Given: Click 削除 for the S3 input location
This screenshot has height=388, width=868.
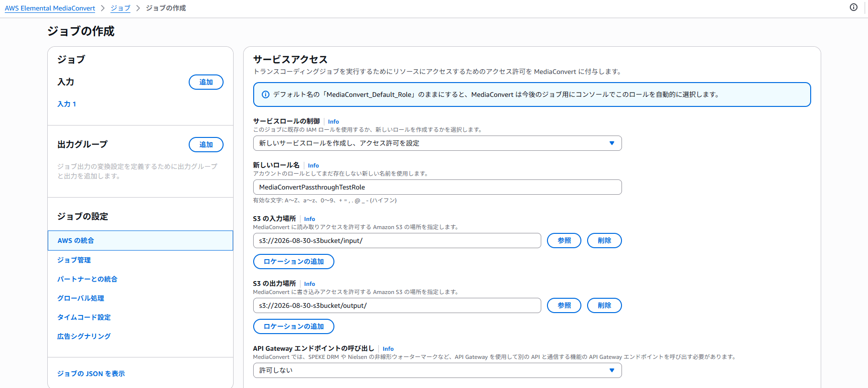Looking at the screenshot, I should pos(604,241).
